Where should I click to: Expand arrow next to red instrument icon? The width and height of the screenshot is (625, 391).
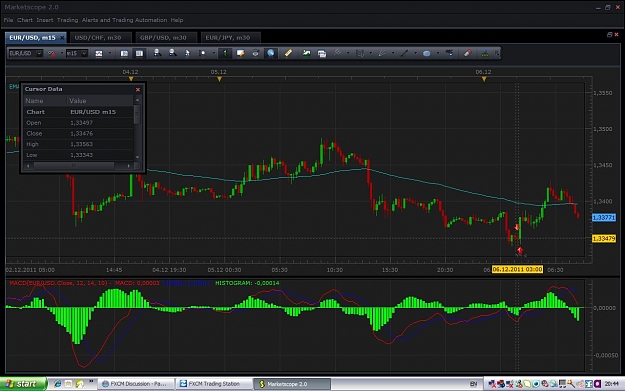tap(62, 53)
